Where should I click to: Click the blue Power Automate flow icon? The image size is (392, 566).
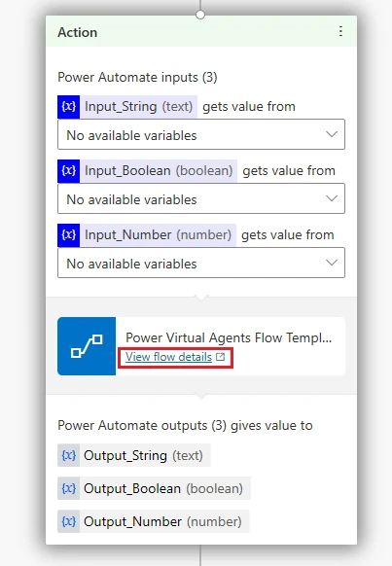87,346
